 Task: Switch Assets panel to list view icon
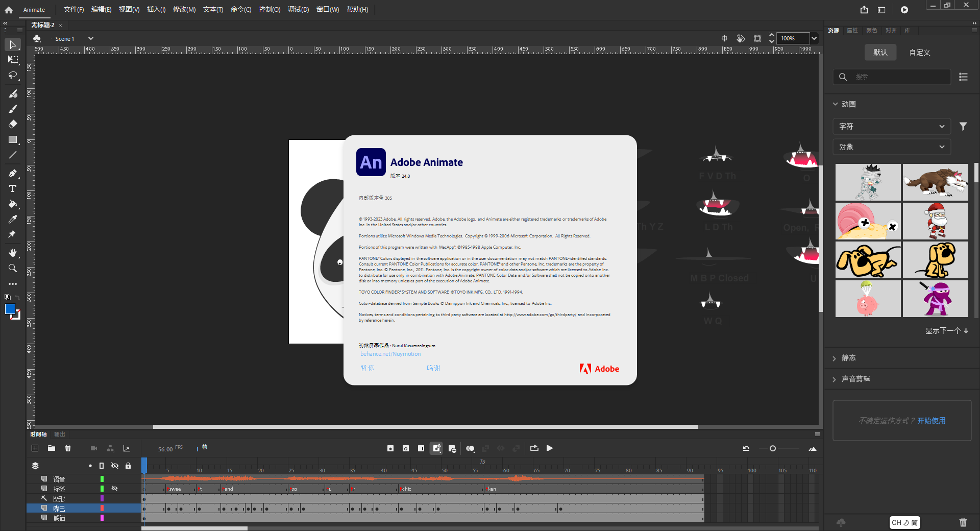click(963, 77)
